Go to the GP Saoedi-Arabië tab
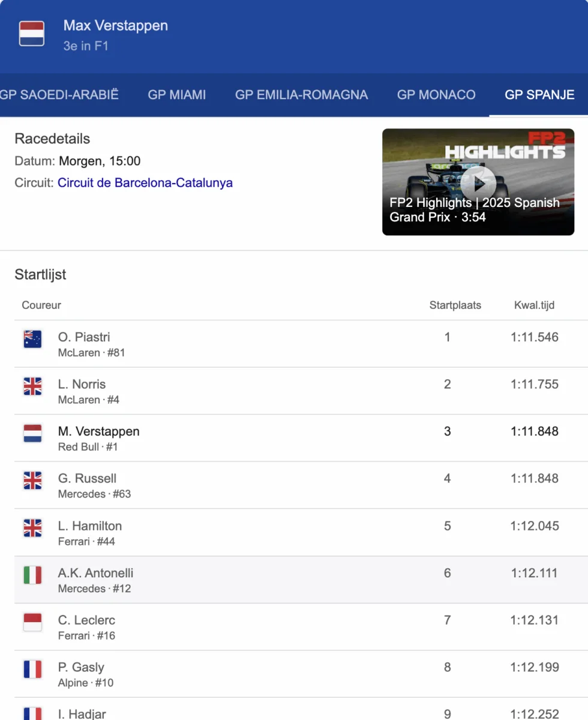This screenshot has width=588, height=720. [x=59, y=95]
